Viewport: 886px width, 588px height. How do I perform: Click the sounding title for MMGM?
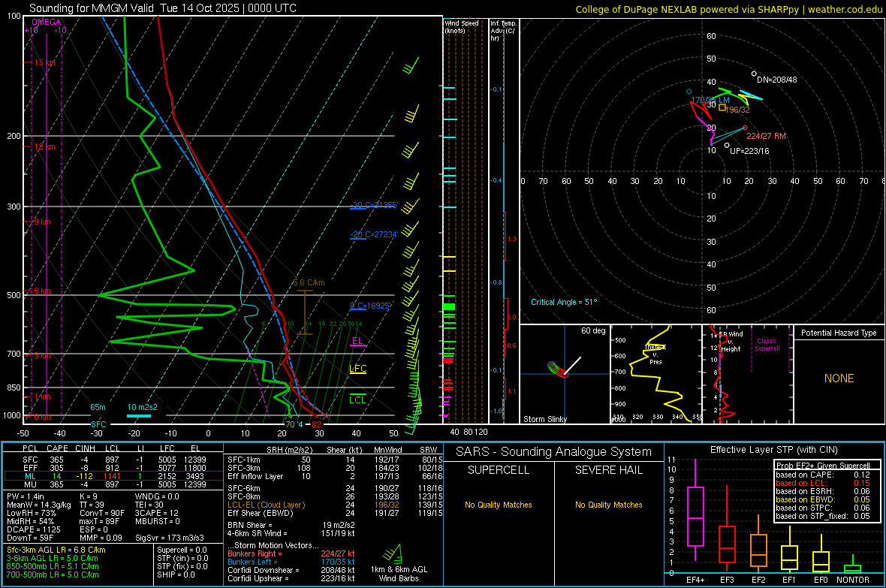click(x=163, y=8)
